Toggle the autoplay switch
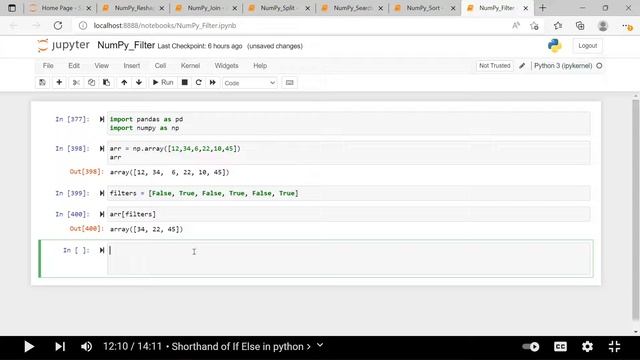The image size is (640, 360). pos(531,347)
